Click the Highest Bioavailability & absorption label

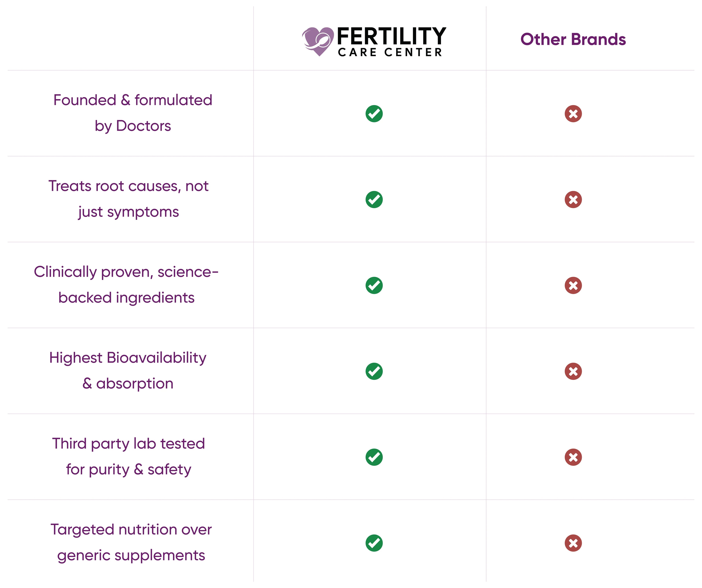128,370
